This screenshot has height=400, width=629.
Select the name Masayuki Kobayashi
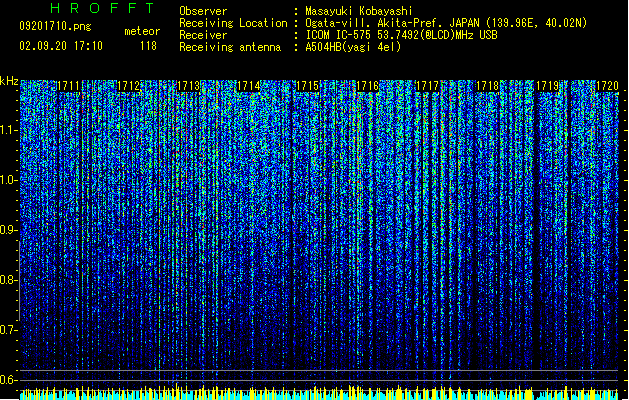click(x=359, y=11)
